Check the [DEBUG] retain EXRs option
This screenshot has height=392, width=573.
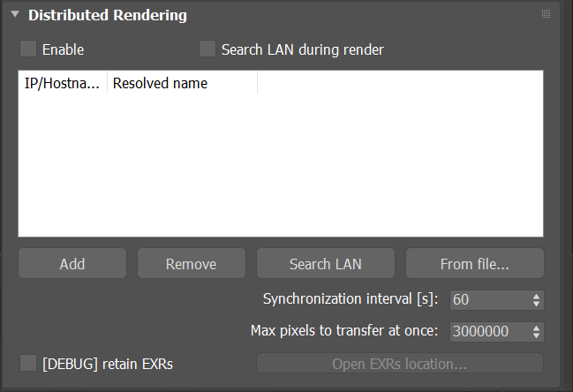[28, 363]
